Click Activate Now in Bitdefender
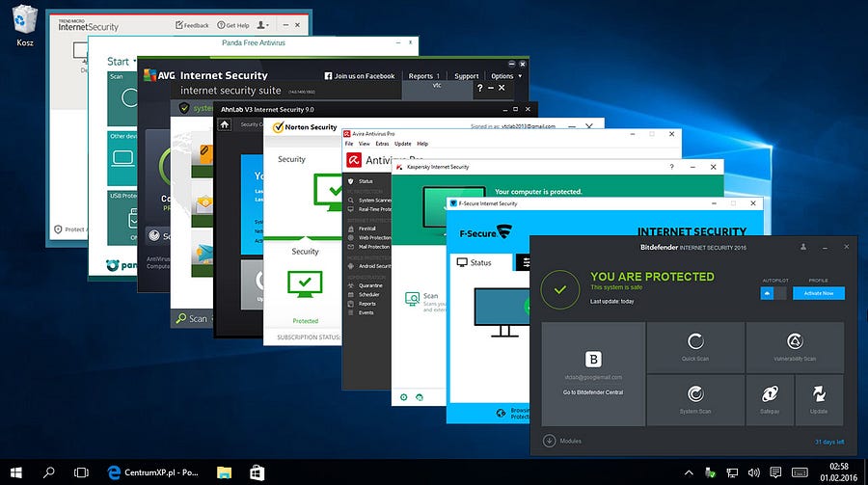Image resolution: width=868 pixels, height=485 pixels. (819, 293)
